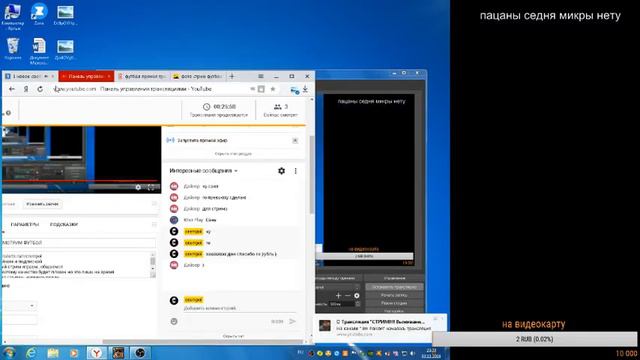This screenshot has height=360, width=640.
Task: Click the page vertical scrollbar
Action: [x=312, y=176]
